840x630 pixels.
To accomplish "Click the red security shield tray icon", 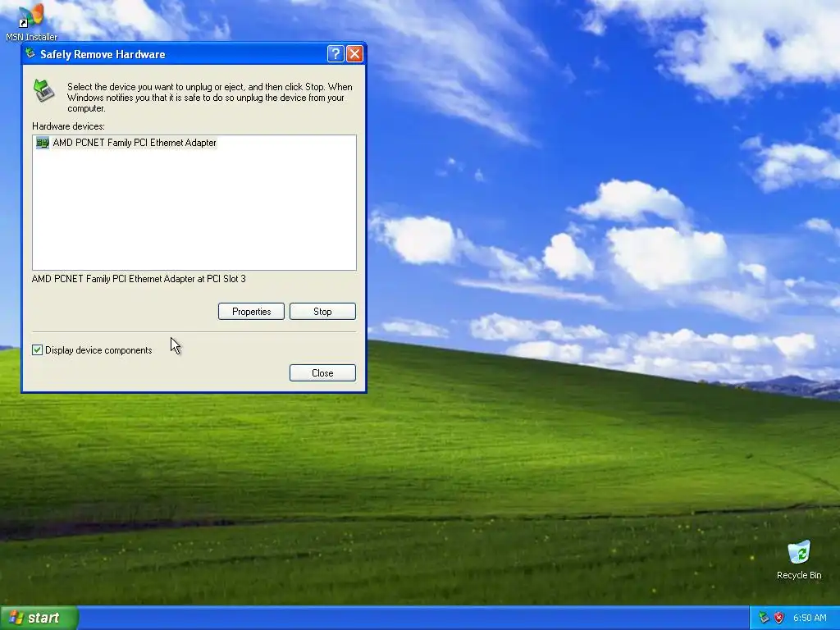I will pyautogui.click(x=779, y=618).
